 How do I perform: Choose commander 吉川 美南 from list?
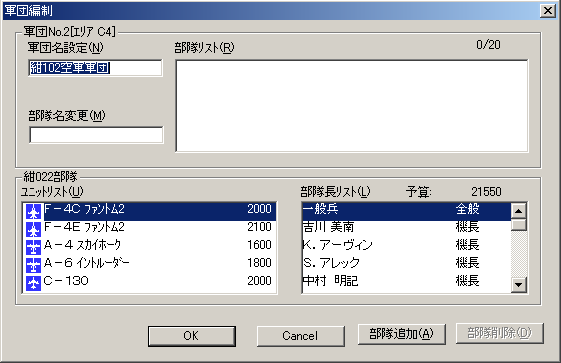pos(407,227)
